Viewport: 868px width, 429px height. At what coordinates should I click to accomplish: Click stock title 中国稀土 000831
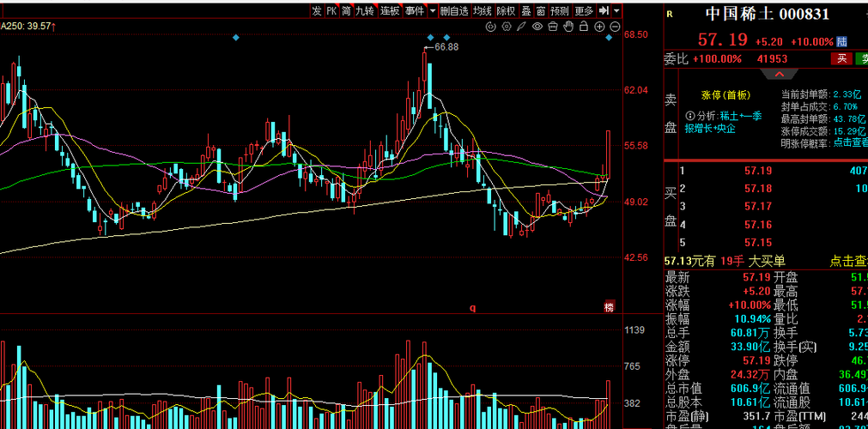[x=768, y=15]
